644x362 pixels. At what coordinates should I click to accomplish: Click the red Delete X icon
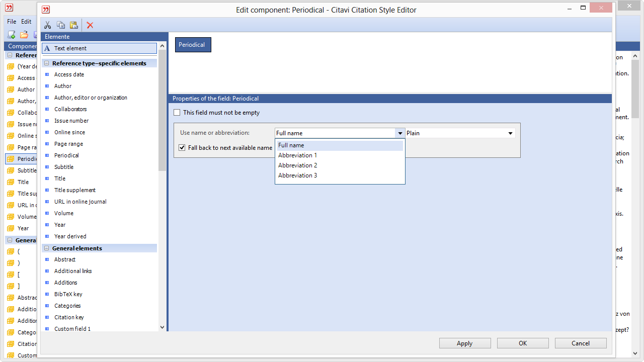coord(90,25)
